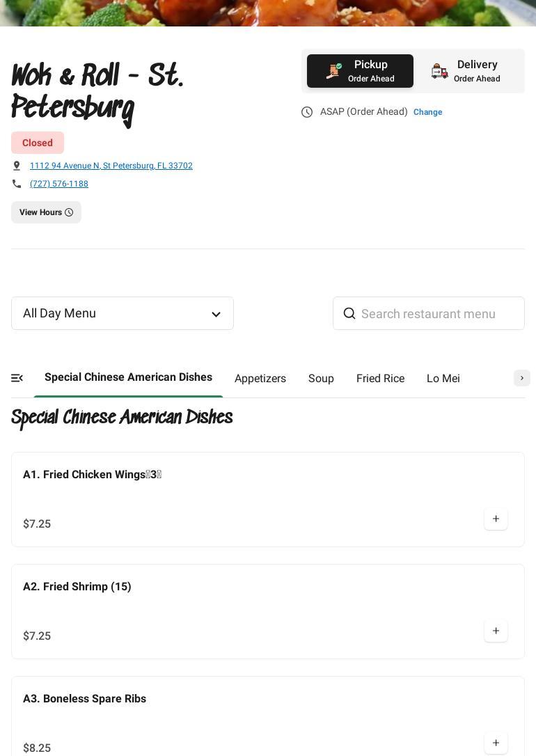Image resolution: width=536 pixels, height=756 pixels.
Task: Call the restaurant phone number link
Action: [x=59, y=184]
